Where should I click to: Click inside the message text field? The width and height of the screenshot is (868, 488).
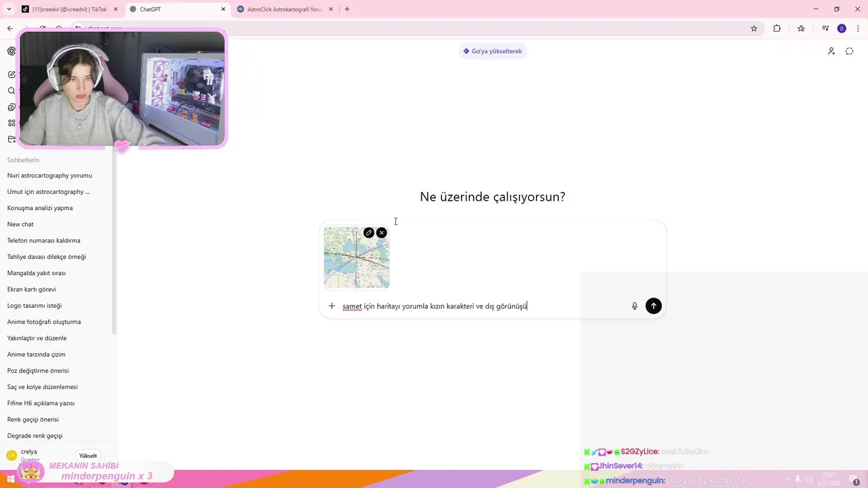point(483,306)
